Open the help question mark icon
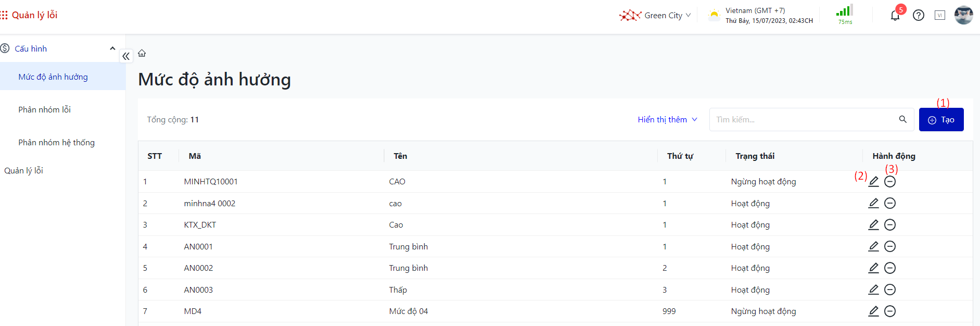The image size is (980, 326). tap(919, 16)
